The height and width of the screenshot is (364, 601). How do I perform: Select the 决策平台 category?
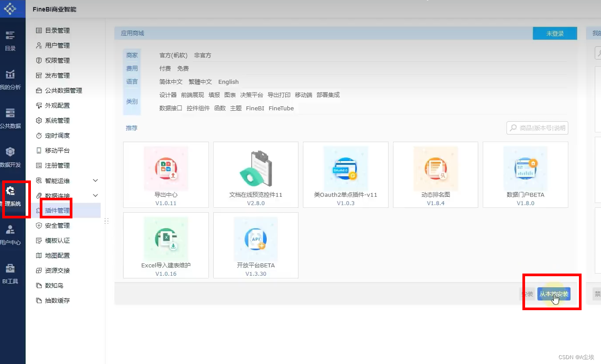[252, 95]
